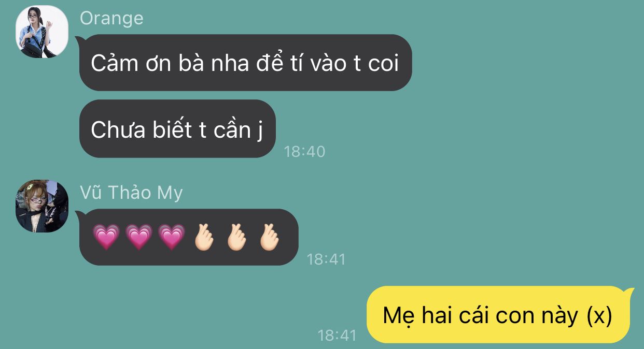Click the '(x)' text in yellow bubble
644x349 pixels.
pos(599,315)
